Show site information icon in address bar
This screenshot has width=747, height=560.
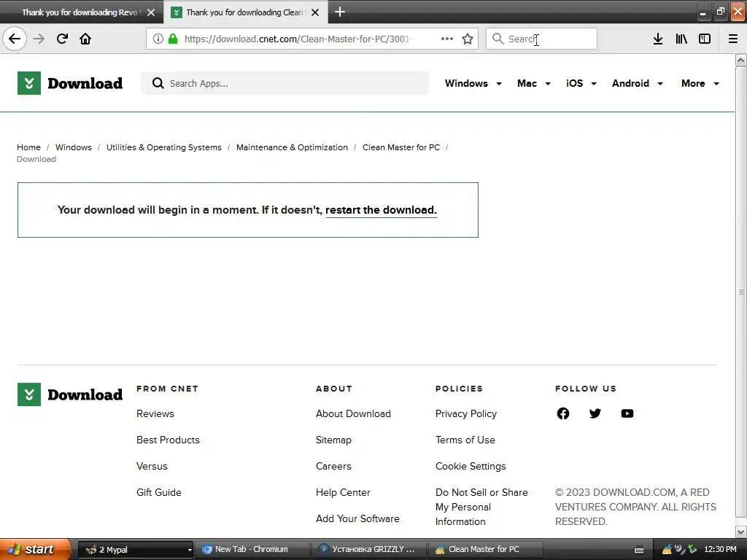[x=158, y=39]
